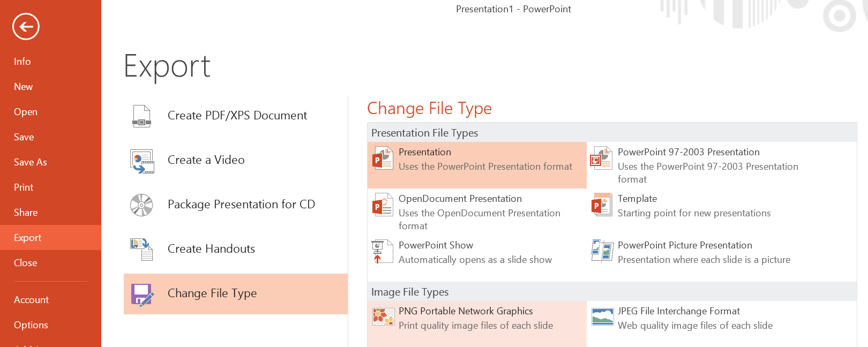Click the JPEG File Interchange Format icon
The width and height of the screenshot is (868, 347).
[603, 317]
